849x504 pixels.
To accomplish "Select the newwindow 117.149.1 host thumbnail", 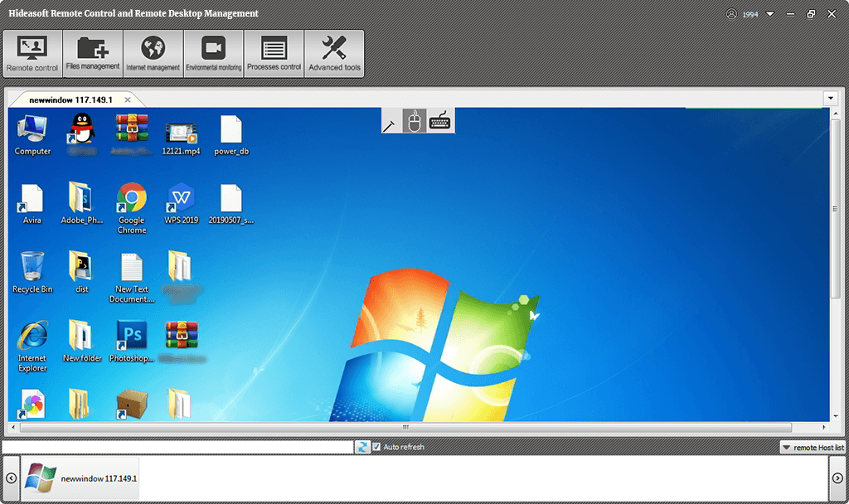I will (x=80, y=478).
